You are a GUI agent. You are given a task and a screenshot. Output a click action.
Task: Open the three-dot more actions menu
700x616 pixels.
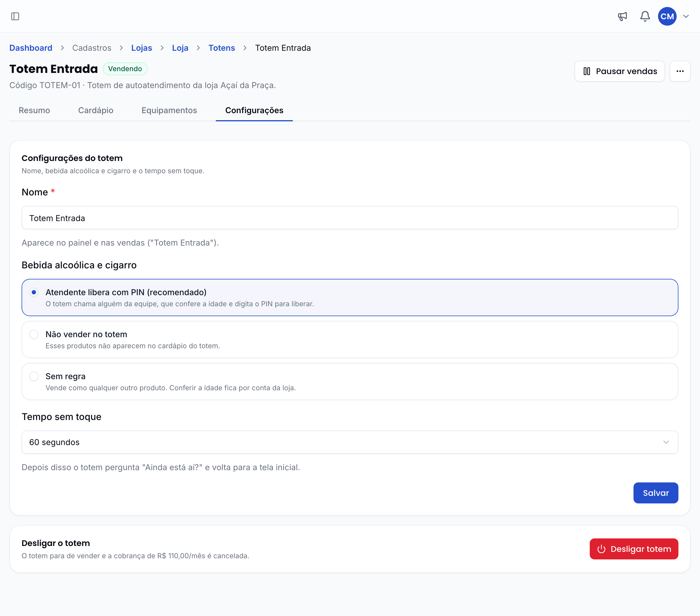[x=680, y=71]
